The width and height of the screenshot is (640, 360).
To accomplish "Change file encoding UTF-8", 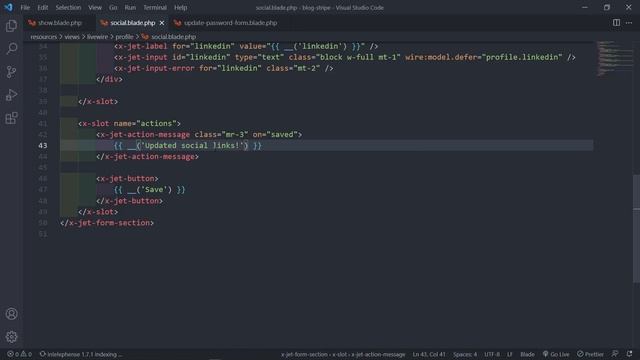I will [x=492, y=354].
